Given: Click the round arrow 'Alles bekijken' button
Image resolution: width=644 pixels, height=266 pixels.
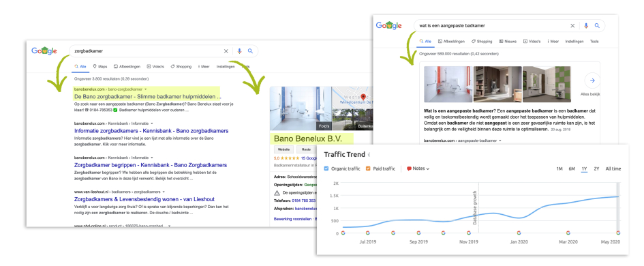Looking at the screenshot, I should (x=592, y=81).
